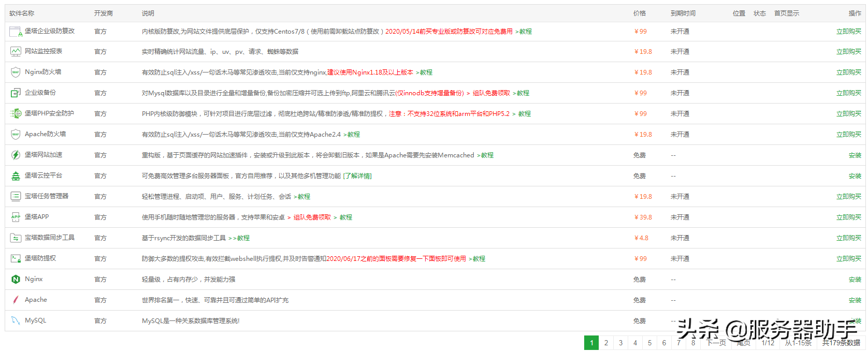Buy 堡塔PHP安全防护 via 立即购买
868x351 pixels.
[849, 114]
